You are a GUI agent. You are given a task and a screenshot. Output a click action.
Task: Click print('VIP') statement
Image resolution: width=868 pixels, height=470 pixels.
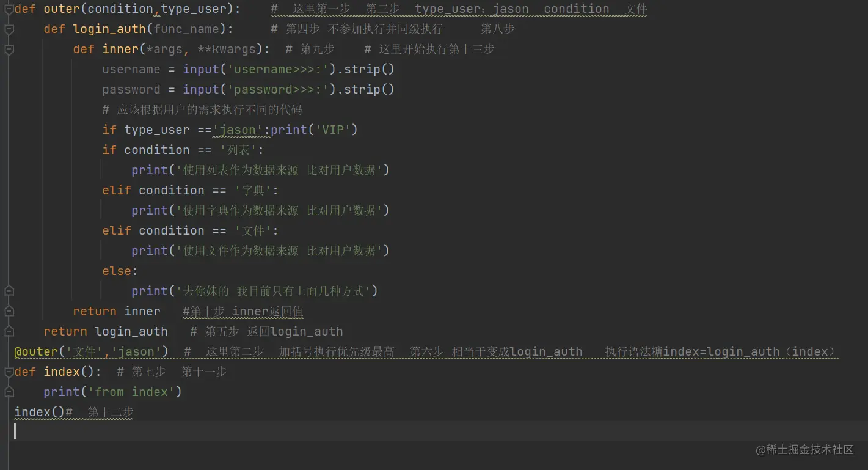click(x=314, y=130)
